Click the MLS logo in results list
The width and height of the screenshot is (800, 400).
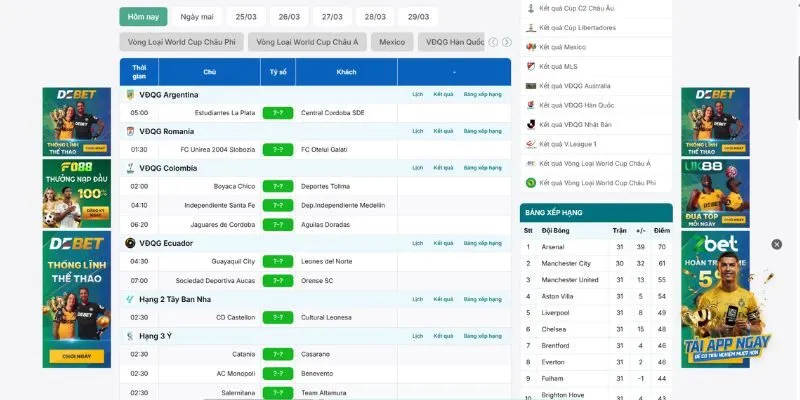tap(531, 66)
